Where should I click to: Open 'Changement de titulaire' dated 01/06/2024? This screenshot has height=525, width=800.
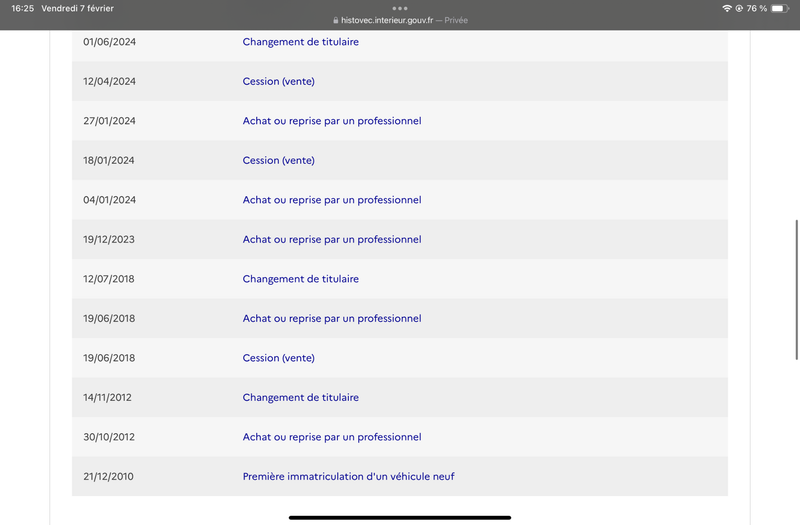click(301, 42)
